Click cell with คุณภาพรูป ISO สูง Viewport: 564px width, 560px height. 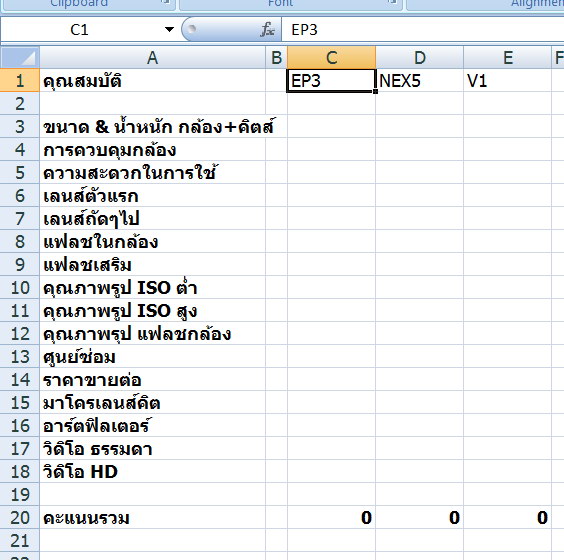[x=152, y=311]
